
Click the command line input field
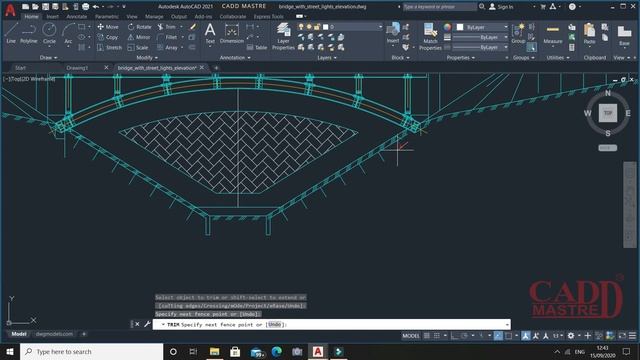[x=331, y=324]
